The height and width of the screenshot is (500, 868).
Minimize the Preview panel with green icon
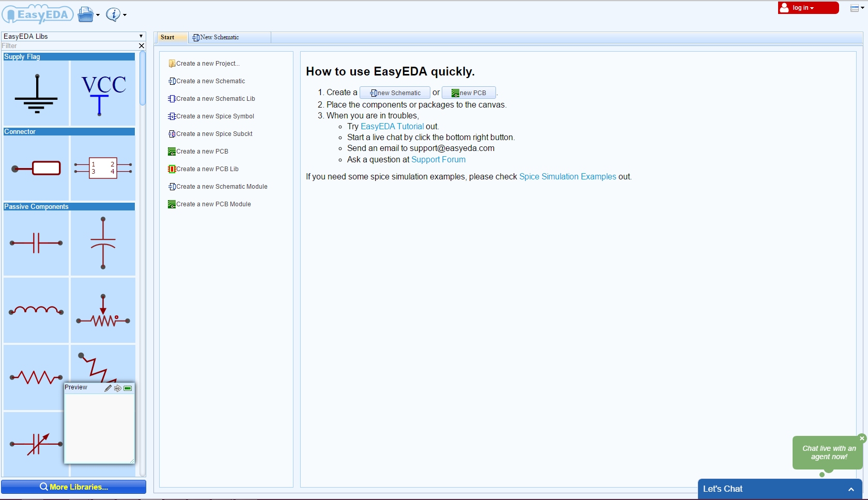click(x=128, y=388)
